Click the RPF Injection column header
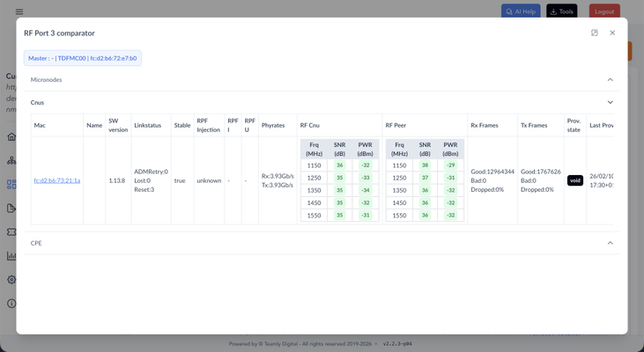This screenshot has width=644, height=352. click(x=209, y=125)
